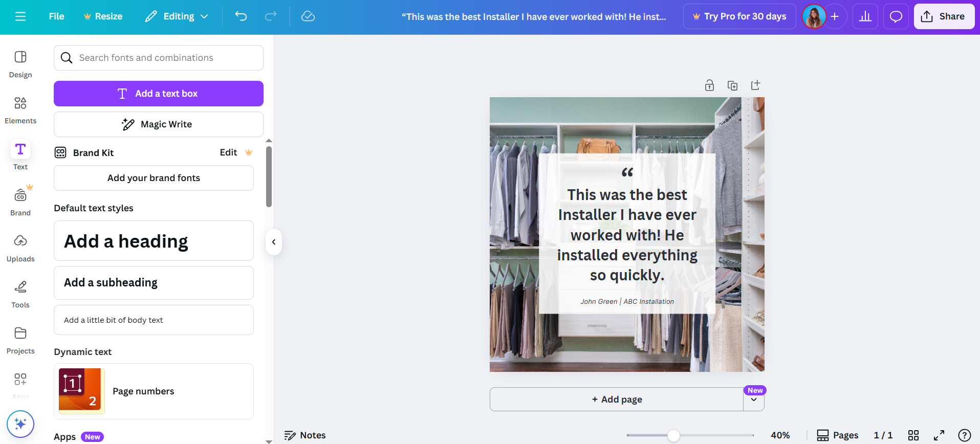Add collaborators with the plus icon

tap(835, 16)
